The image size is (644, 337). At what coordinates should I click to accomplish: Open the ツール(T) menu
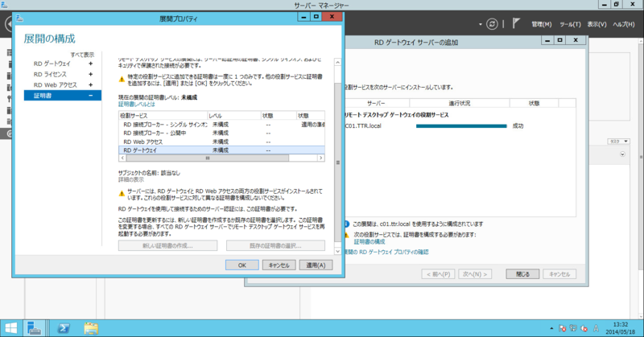point(570,25)
